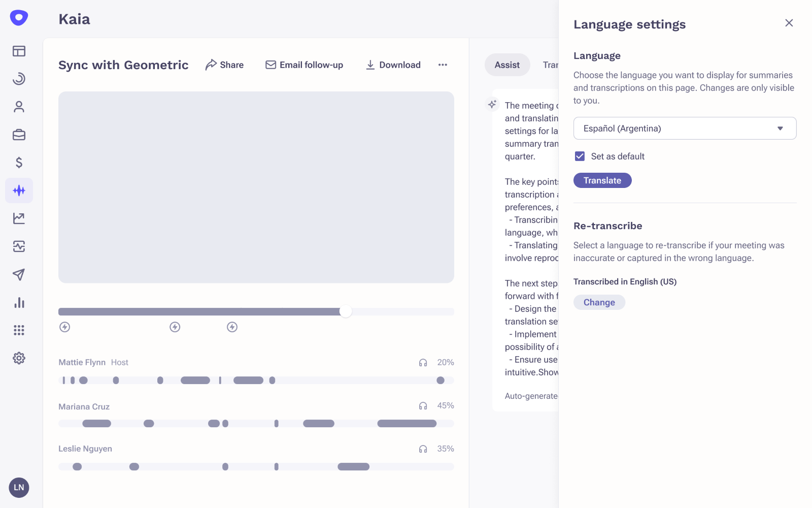
Task: Click the playback progress slider handle
Action: (346, 311)
